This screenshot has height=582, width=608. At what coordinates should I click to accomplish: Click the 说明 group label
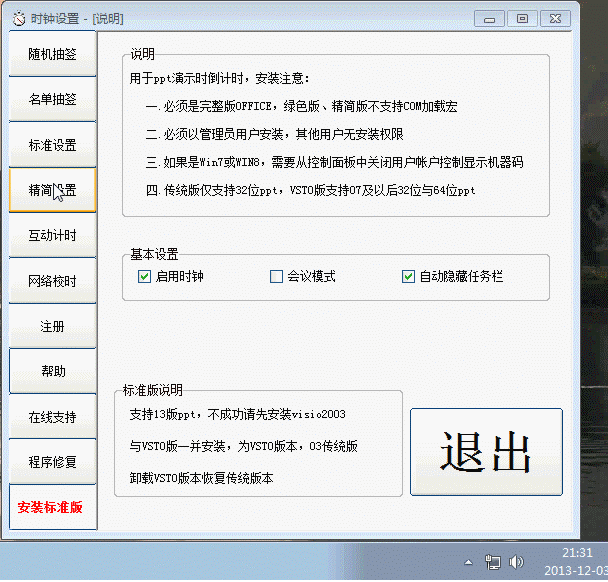[142, 54]
